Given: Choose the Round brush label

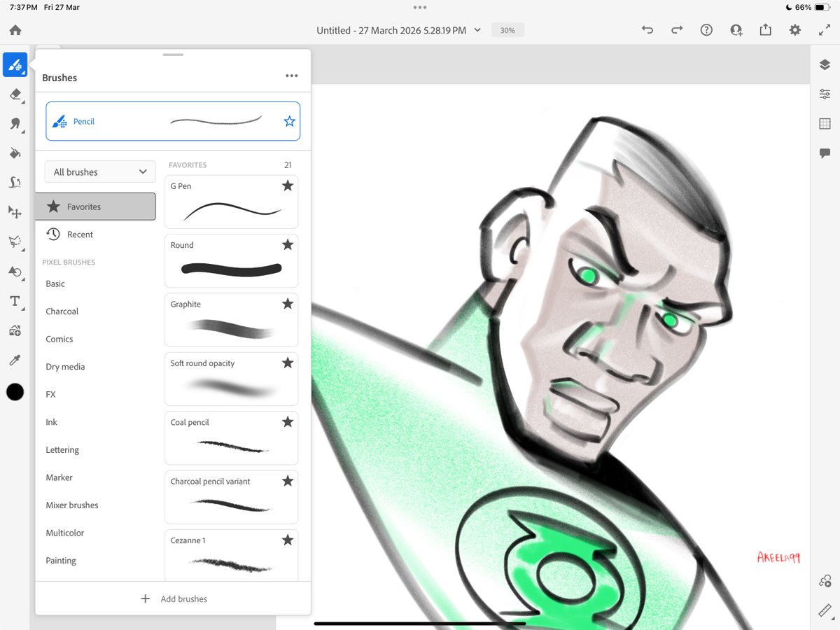Looking at the screenshot, I should click(182, 245).
